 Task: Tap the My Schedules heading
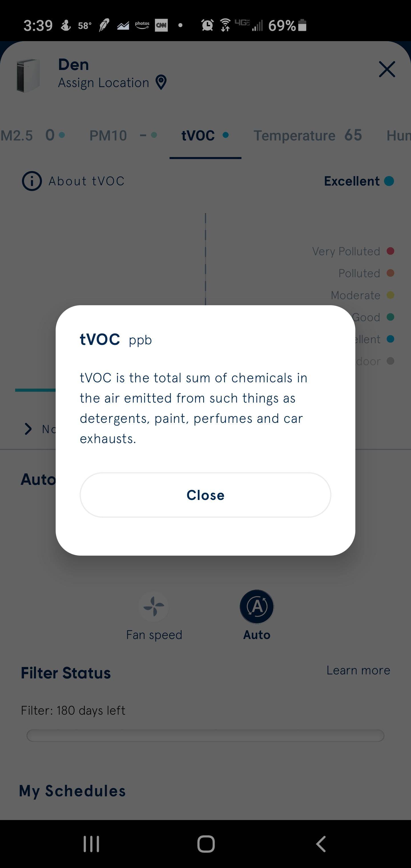pos(72,791)
